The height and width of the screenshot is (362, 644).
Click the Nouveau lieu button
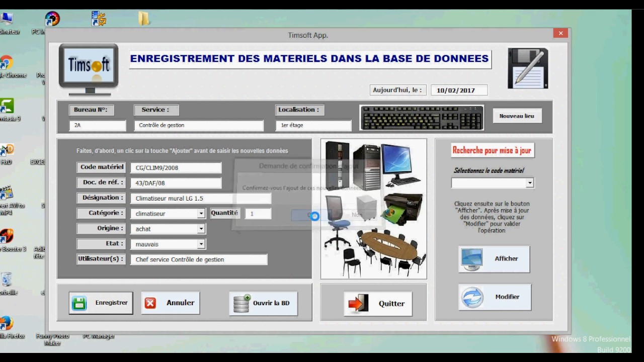coord(517,116)
